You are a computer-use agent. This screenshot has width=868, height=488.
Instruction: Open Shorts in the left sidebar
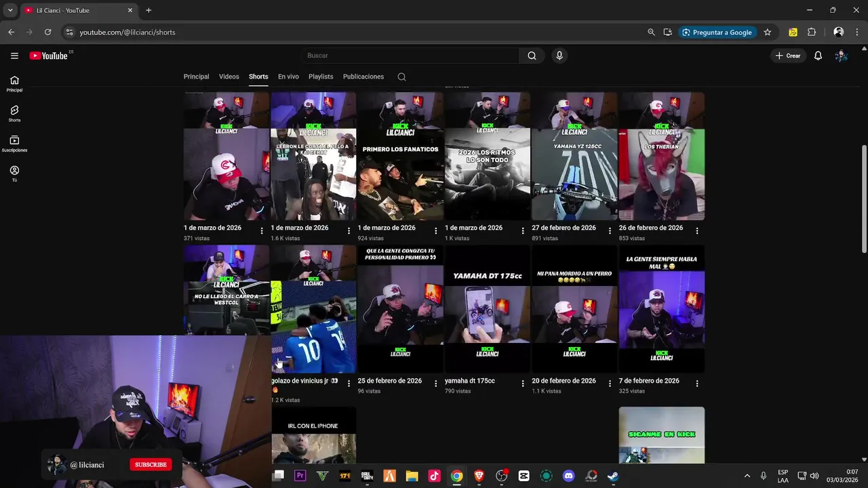14,114
